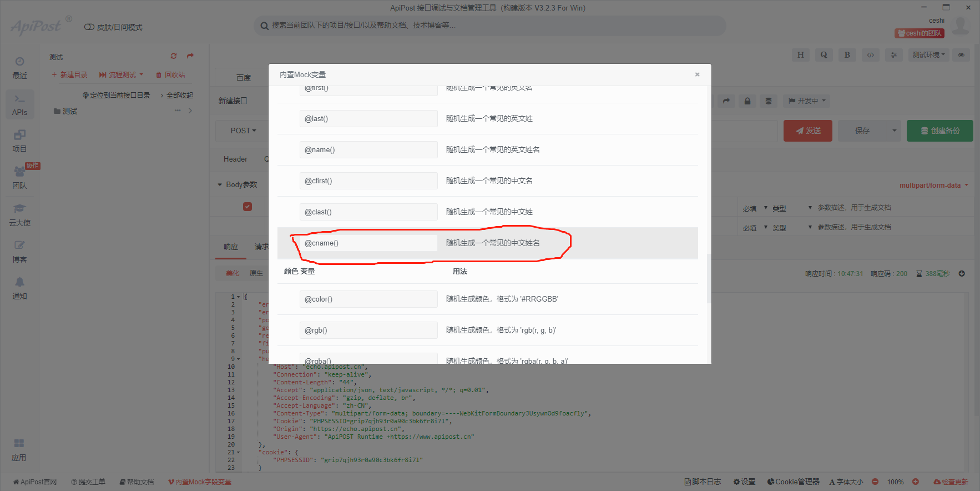Click 定位到当前接口目录 link

pyautogui.click(x=117, y=96)
